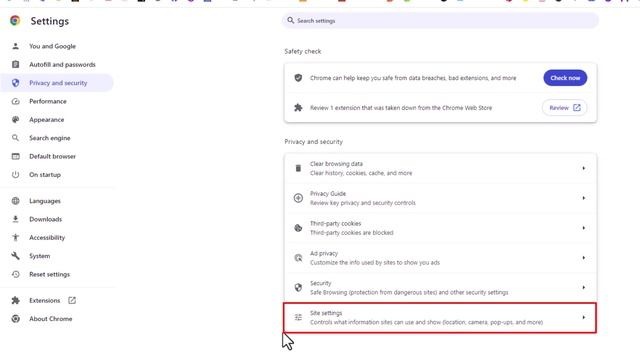Viewport: 640px width, 360px height.
Task: Expand Clear browsing data with its arrow
Action: (584, 168)
